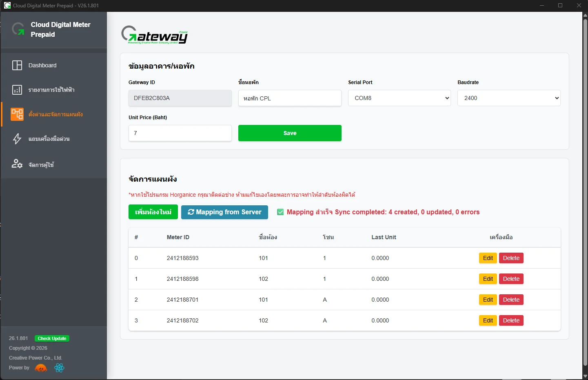
Task: Click Mapping from Server button
Action: (x=224, y=212)
